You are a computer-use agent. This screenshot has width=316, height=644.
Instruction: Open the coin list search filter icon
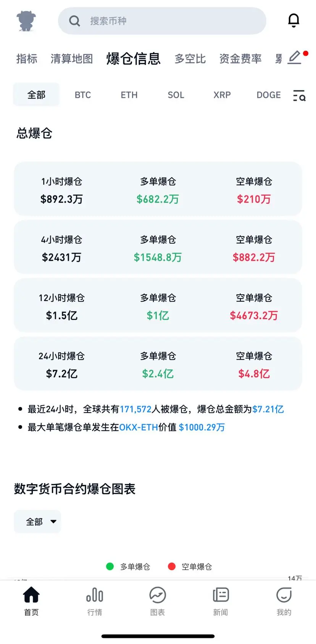pos(299,96)
